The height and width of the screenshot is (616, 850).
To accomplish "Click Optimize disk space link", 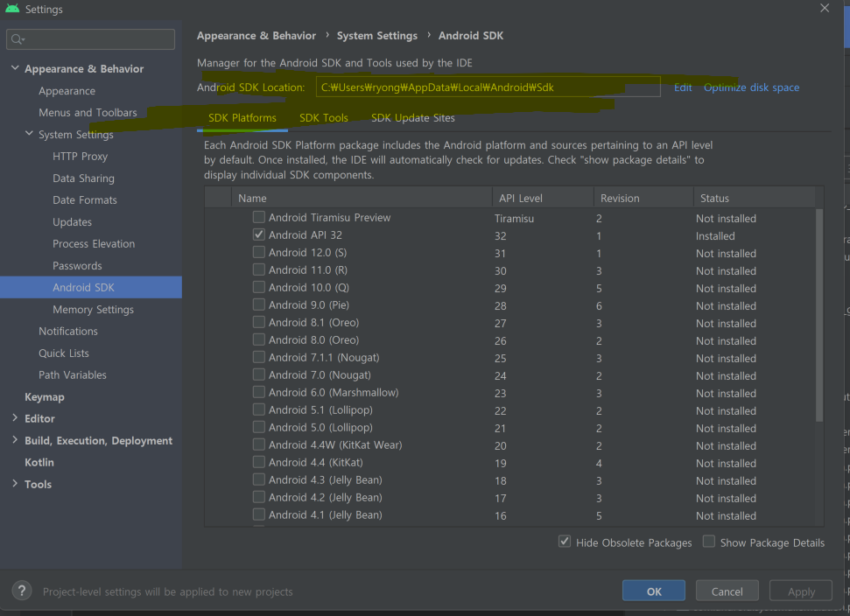I will click(751, 87).
